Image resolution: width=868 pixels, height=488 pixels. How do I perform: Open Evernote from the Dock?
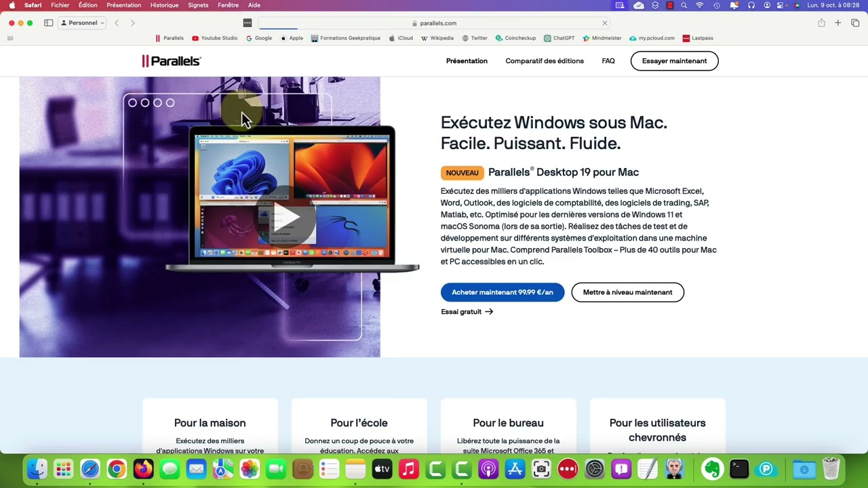pos(712,469)
